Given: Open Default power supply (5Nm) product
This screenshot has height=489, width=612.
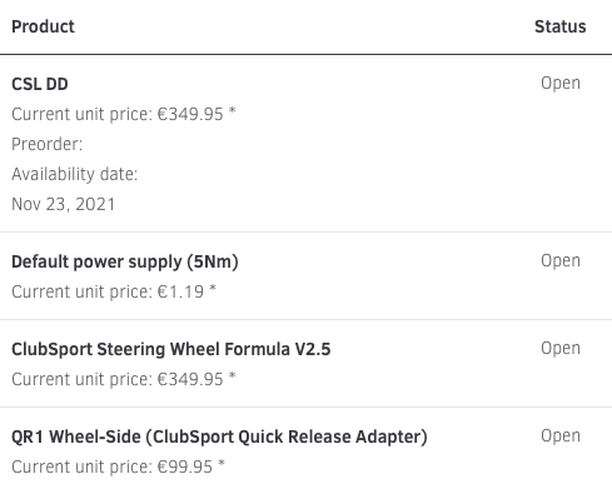Looking at the screenshot, I should pyautogui.click(x=125, y=261).
